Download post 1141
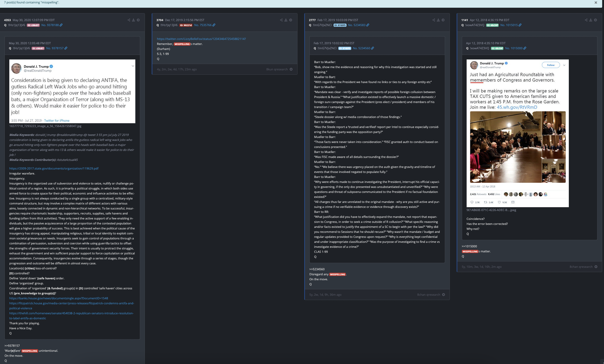 pyautogui.click(x=591, y=20)
